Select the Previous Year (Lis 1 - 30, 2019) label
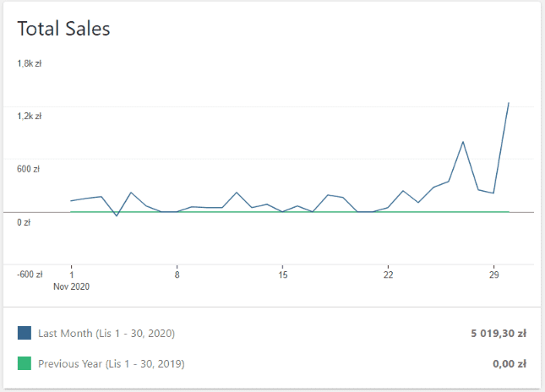 click(x=111, y=364)
